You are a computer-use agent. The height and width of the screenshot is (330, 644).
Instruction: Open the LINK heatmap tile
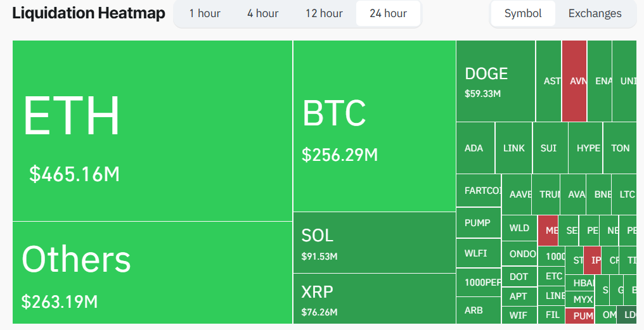pos(513,148)
